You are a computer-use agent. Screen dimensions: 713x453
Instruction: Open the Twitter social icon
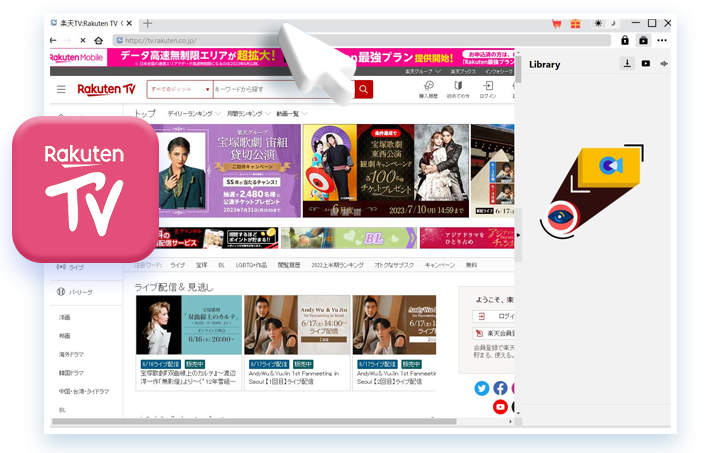[x=482, y=388]
